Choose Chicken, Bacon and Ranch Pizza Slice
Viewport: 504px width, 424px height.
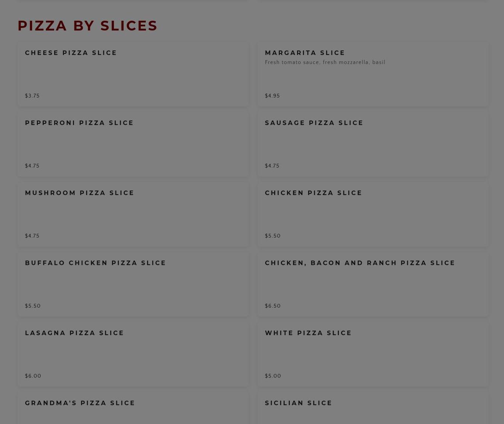(x=373, y=284)
